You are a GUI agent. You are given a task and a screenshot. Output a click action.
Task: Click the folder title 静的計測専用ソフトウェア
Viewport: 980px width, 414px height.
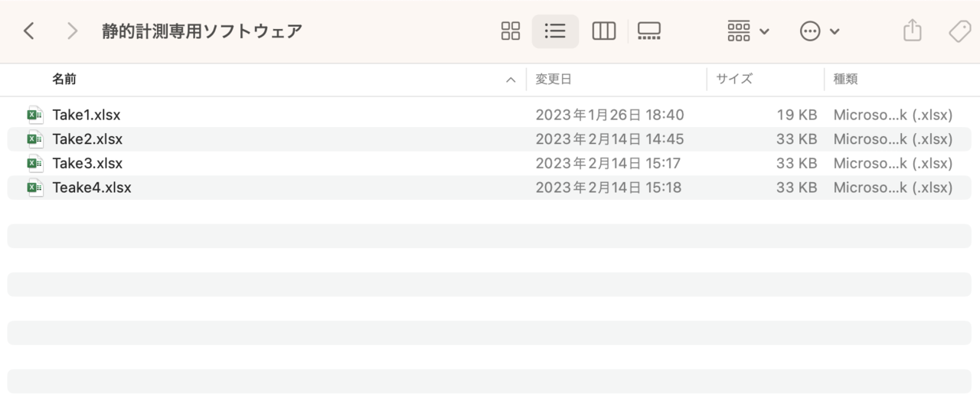point(202,31)
